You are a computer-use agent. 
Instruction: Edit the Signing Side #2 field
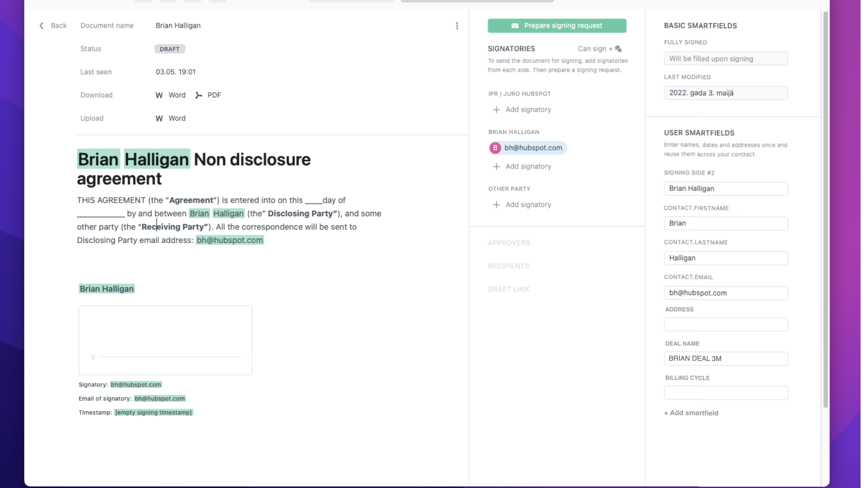point(726,189)
